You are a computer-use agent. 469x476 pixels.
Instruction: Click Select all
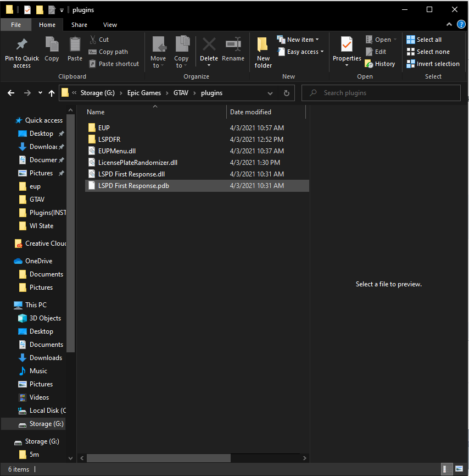click(424, 40)
